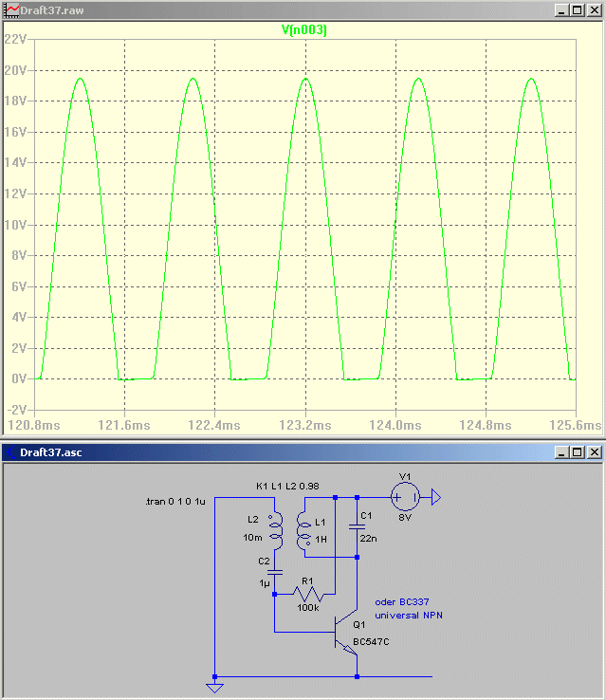Click the K1 L1 L2 0.98 coupling directive
Viewport: 606px width, 700px height.
(287, 487)
